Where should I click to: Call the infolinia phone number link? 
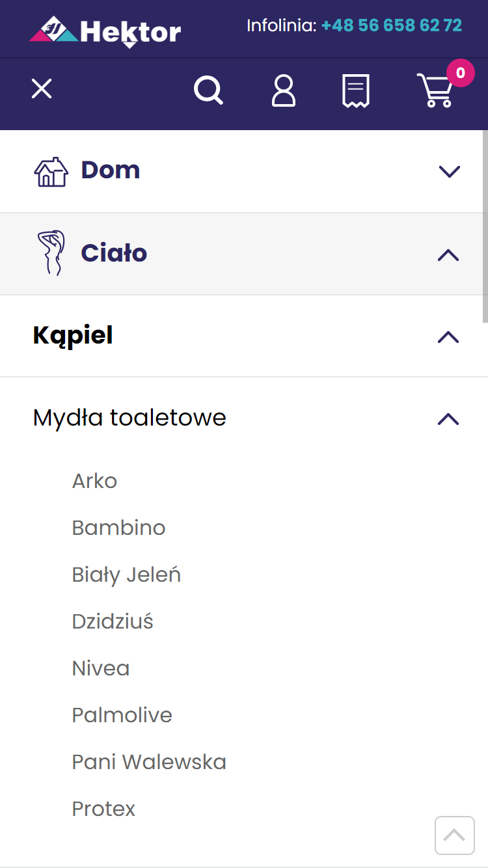point(392,25)
